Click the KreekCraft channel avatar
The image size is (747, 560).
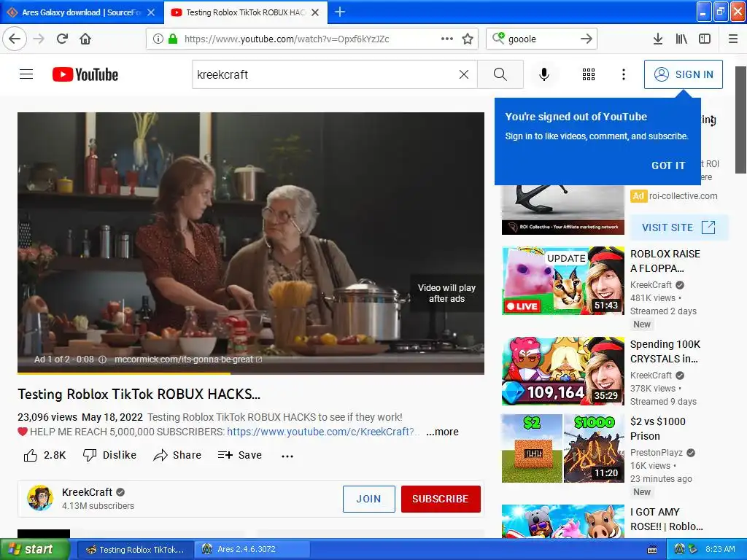click(40, 498)
